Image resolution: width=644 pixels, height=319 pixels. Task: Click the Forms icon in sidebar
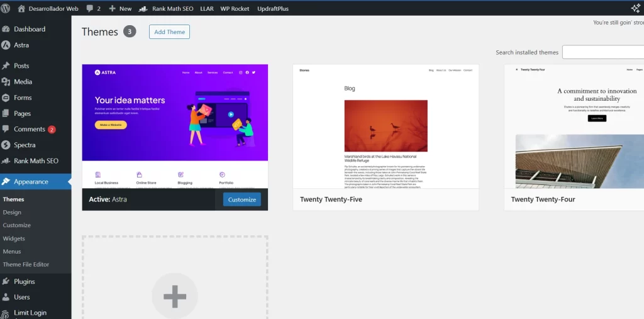click(x=6, y=98)
